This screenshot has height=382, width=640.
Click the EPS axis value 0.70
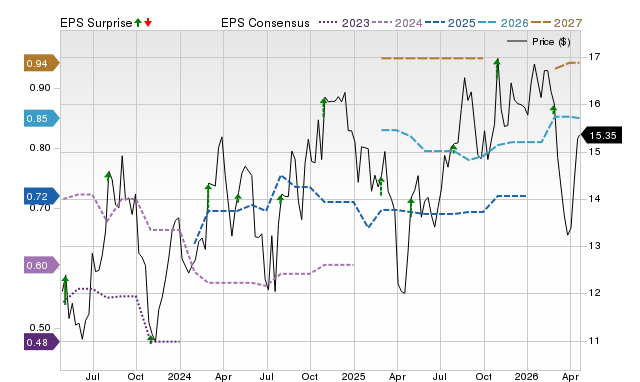tap(40, 208)
